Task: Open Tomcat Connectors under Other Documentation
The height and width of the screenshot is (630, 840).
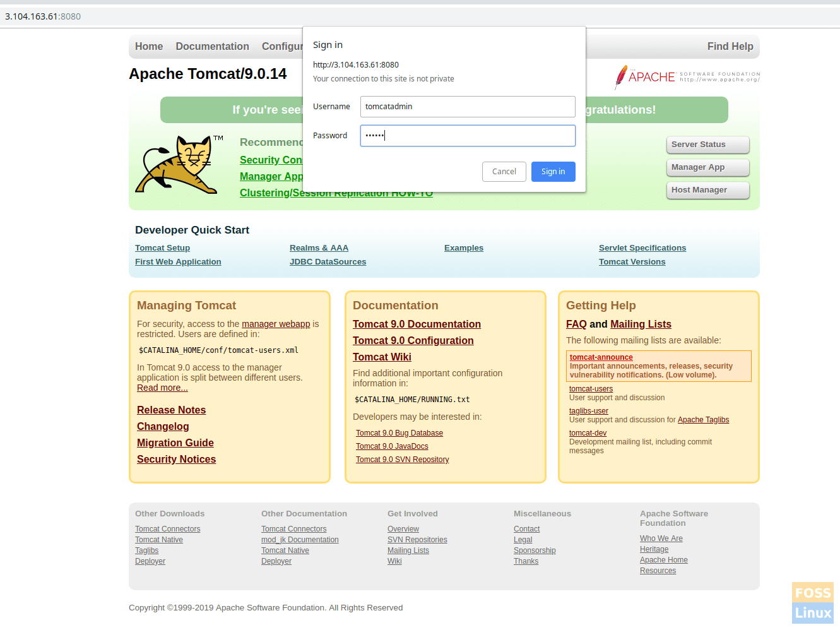Action: point(293,529)
